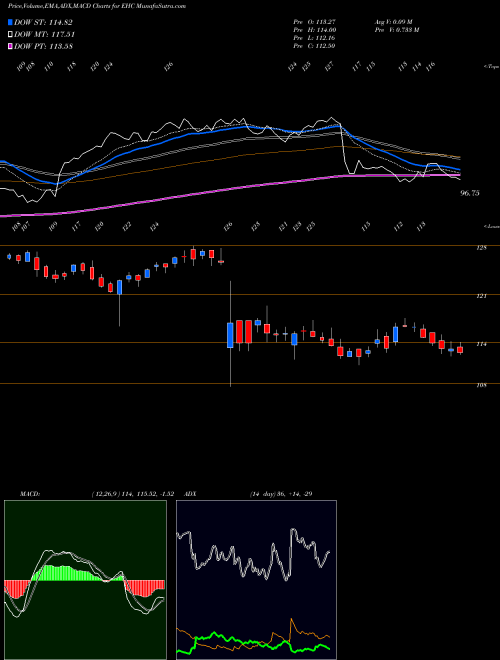Click the 127 tops label above EMA chart

tap(329, 66)
